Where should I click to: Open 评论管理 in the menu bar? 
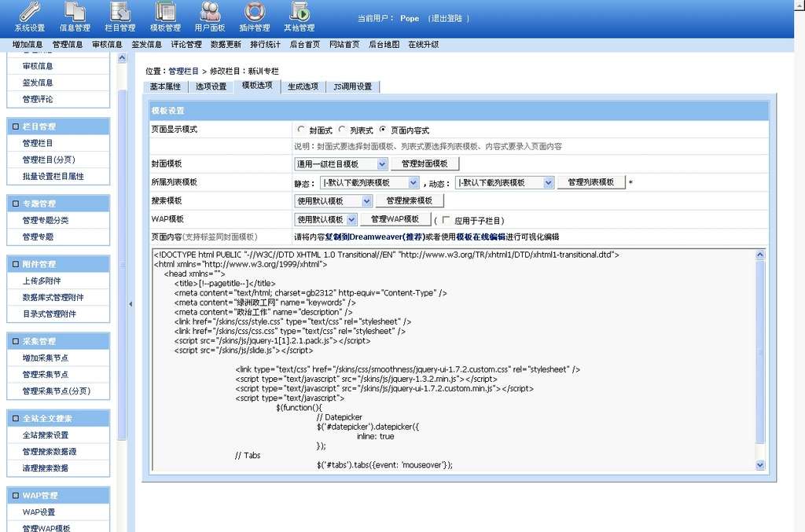tap(186, 45)
